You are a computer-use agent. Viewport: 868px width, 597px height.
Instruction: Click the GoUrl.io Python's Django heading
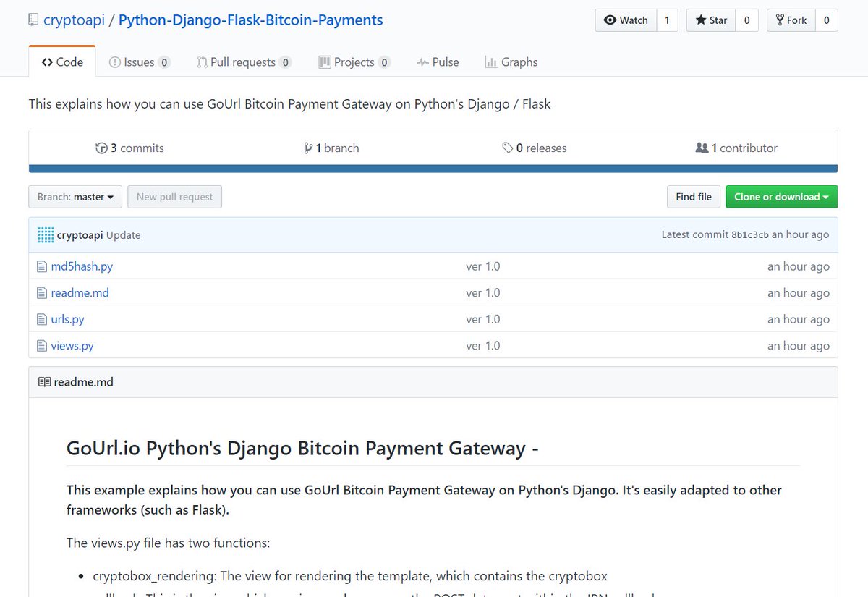(302, 448)
